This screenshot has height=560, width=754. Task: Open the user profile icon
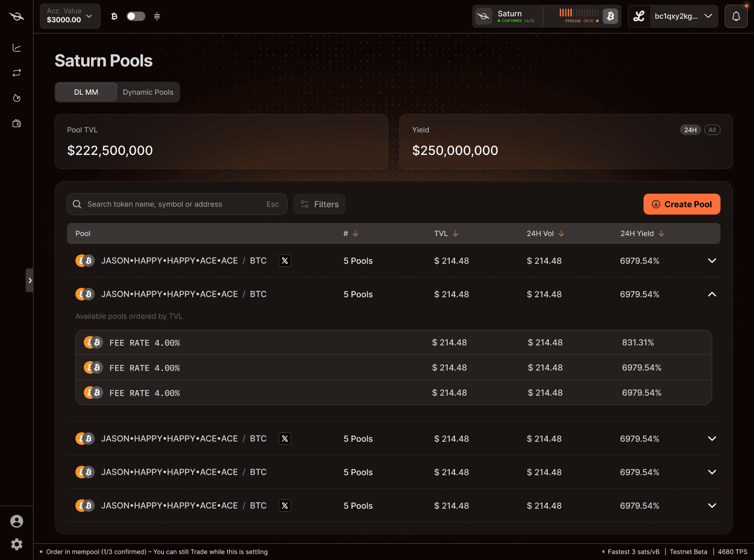(x=17, y=521)
